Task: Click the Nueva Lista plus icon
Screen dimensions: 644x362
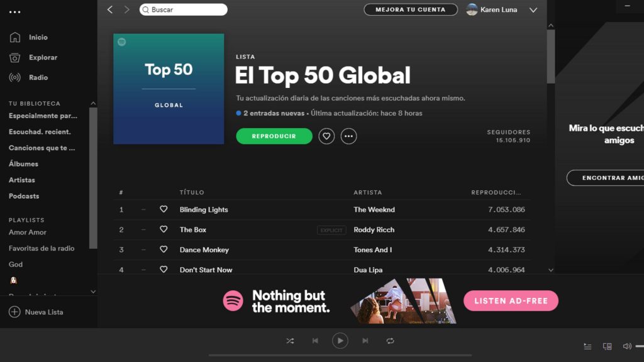Action: pos(14,312)
